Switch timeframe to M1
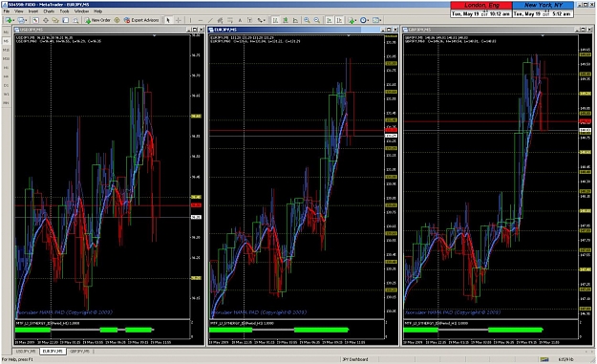 point(6,32)
